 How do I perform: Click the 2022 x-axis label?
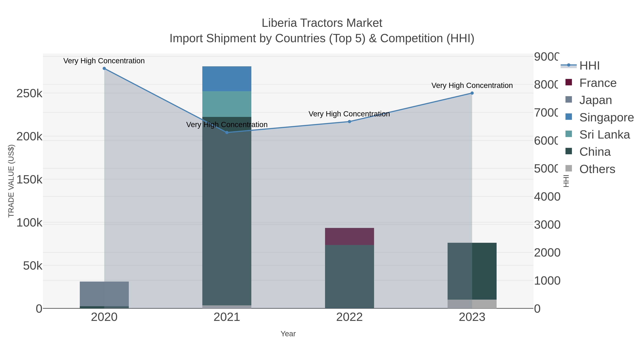click(x=350, y=317)
